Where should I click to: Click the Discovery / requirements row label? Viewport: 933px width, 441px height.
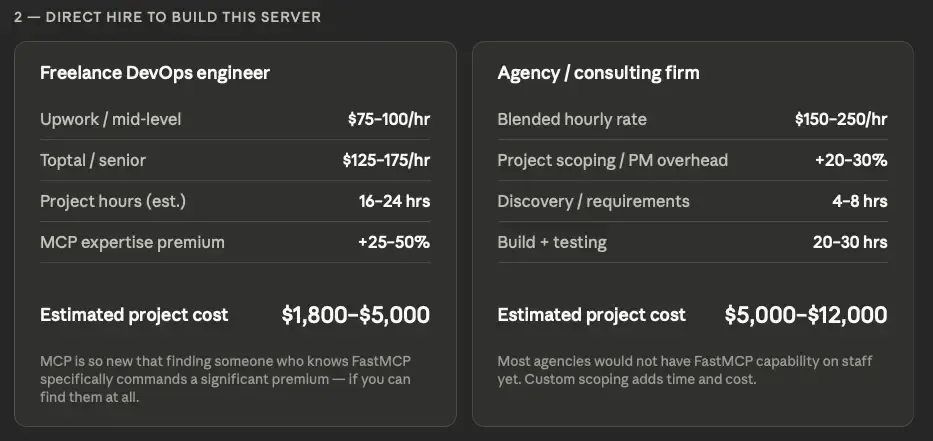coord(593,201)
